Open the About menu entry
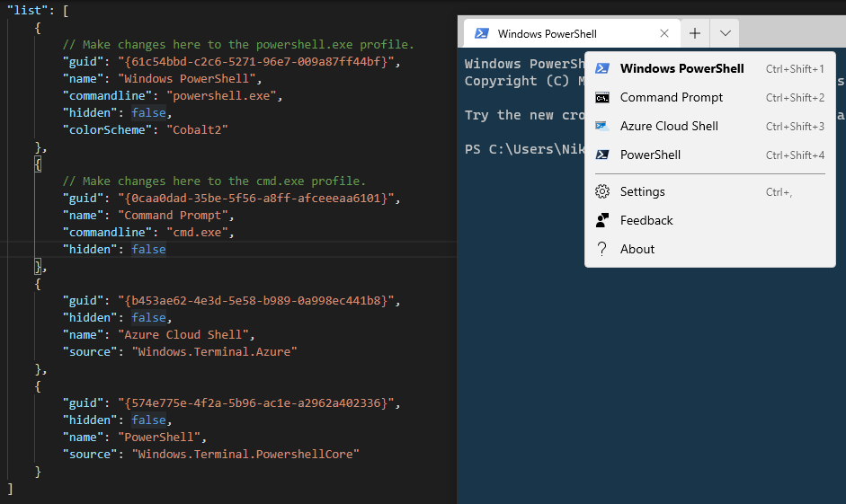The image size is (846, 504). (710, 249)
